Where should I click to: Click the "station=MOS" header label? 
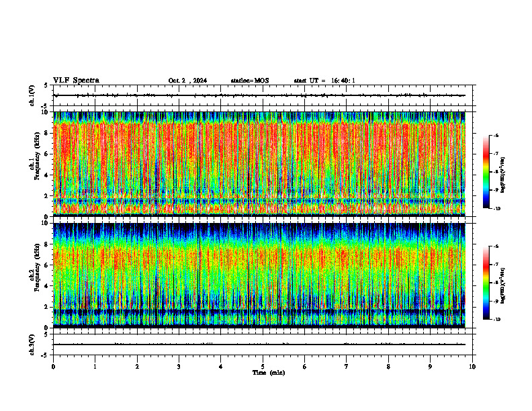point(250,81)
